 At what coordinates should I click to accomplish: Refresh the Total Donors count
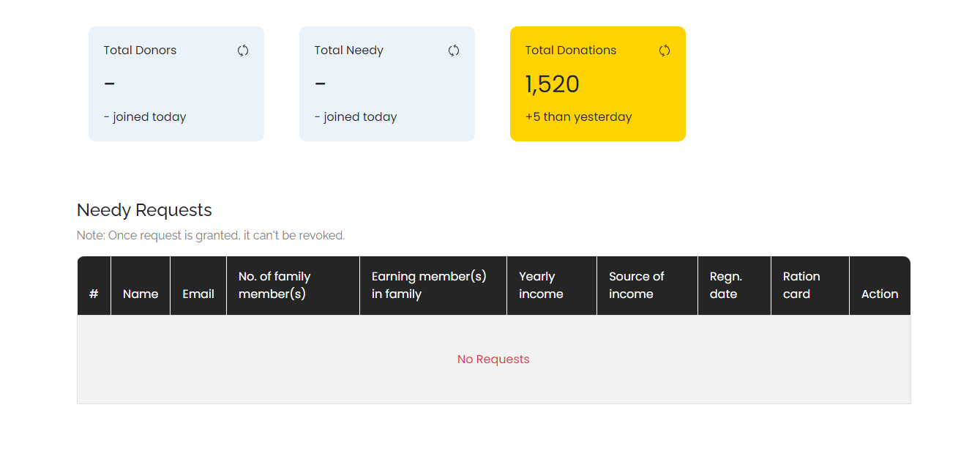click(243, 51)
